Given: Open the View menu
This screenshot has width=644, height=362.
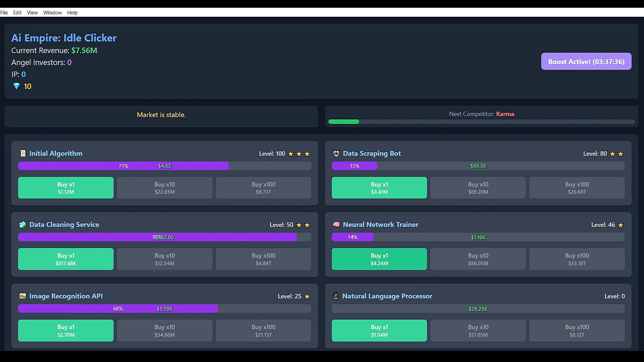Looking at the screenshot, I should 32,12.
